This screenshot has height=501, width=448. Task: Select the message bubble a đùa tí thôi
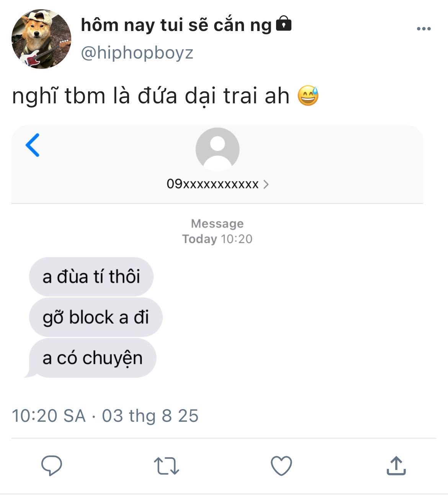click(91, 277)
